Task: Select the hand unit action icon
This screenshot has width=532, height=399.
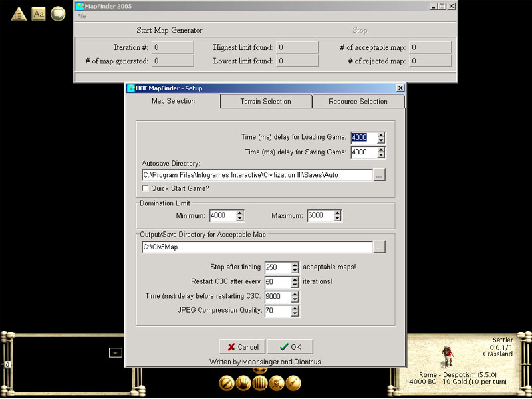Action: click(x=243, y=383)
